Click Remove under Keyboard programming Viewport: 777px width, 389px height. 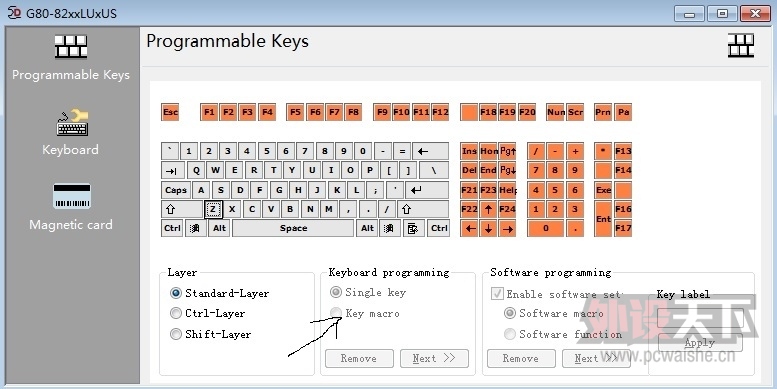pyautogui.click(x=359, y=358)
